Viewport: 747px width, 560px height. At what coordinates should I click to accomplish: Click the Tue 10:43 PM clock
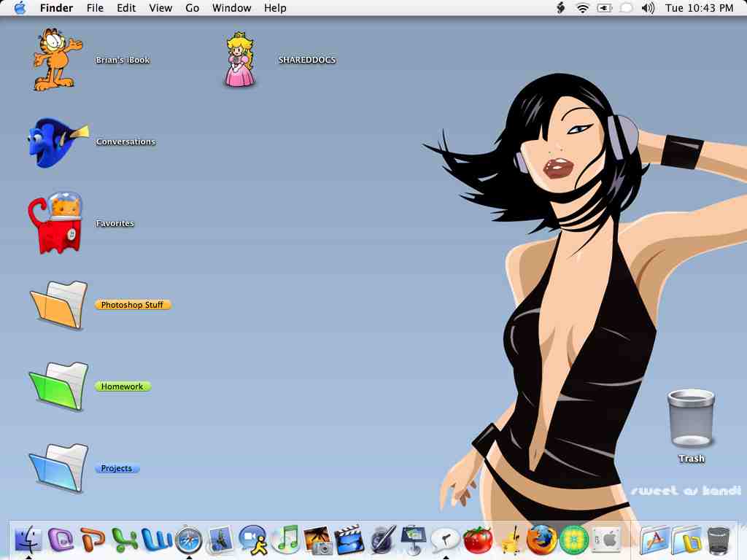click(699, 8)
